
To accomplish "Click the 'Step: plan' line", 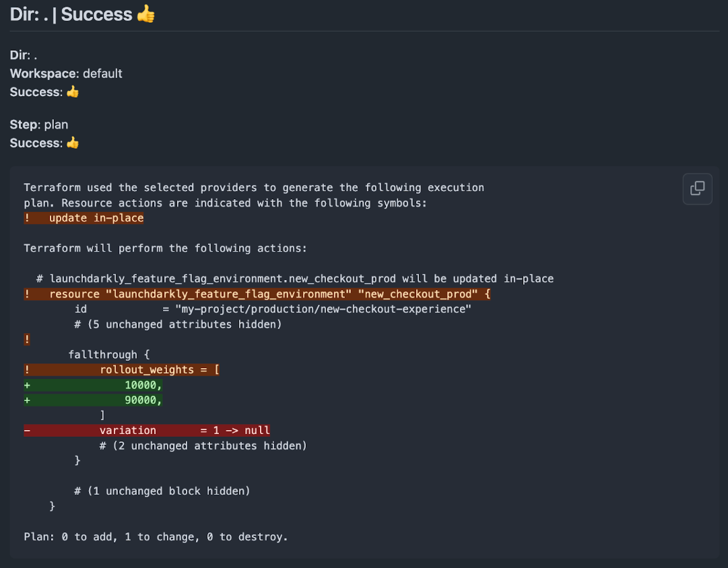I will tap(39, 125).
